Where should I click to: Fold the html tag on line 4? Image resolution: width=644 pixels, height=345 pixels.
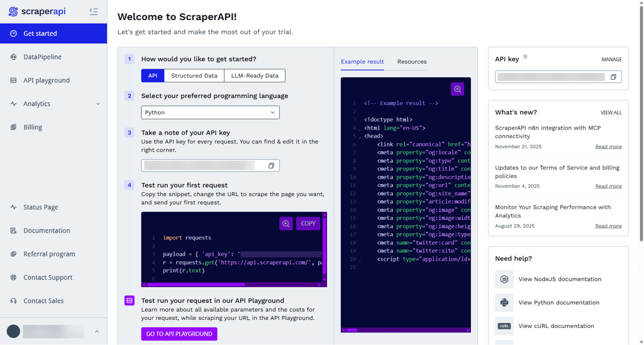360,129
